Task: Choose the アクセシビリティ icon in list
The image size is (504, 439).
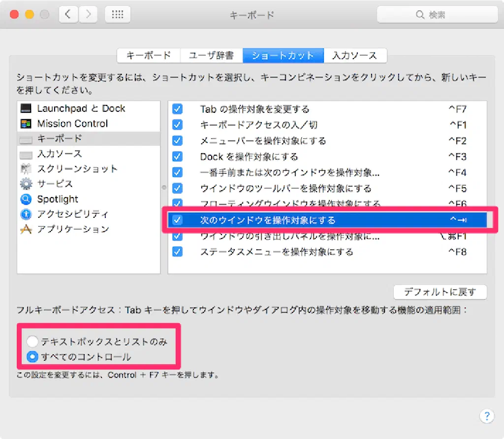Action: pyautogui.click(x=26, y=214)
